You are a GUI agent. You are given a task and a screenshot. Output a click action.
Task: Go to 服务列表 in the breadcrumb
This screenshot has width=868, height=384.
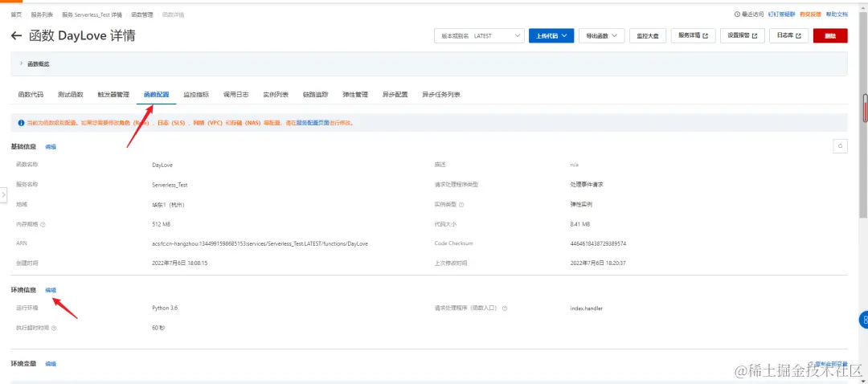pos(42,15)
